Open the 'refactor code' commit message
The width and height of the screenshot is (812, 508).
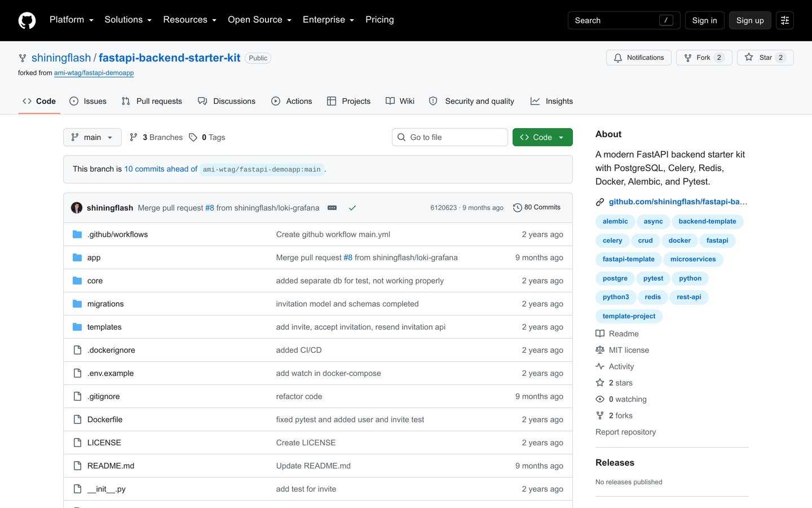tap(299, 396)
